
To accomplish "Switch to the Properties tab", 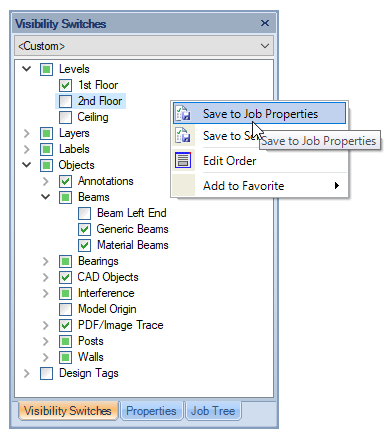I will 151,411.
